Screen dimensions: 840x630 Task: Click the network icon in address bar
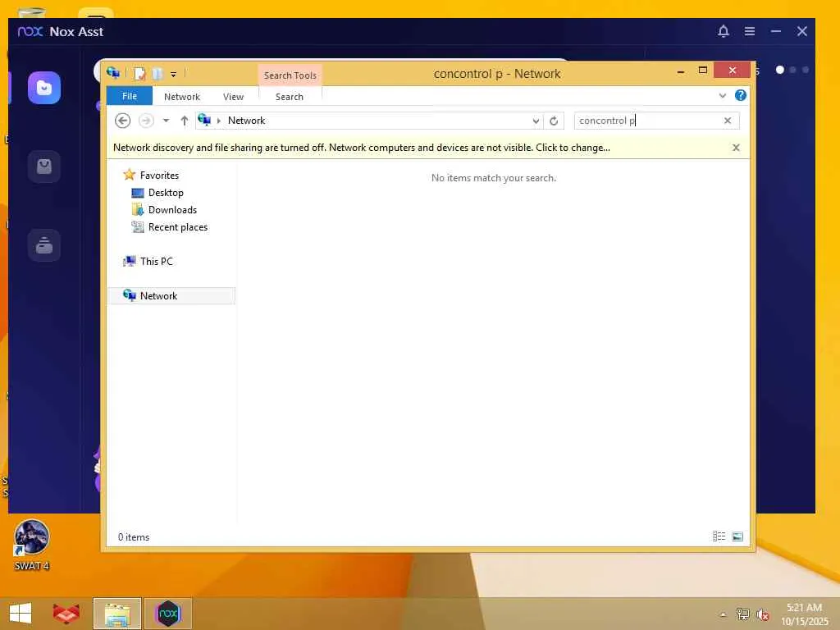[204, 120]
